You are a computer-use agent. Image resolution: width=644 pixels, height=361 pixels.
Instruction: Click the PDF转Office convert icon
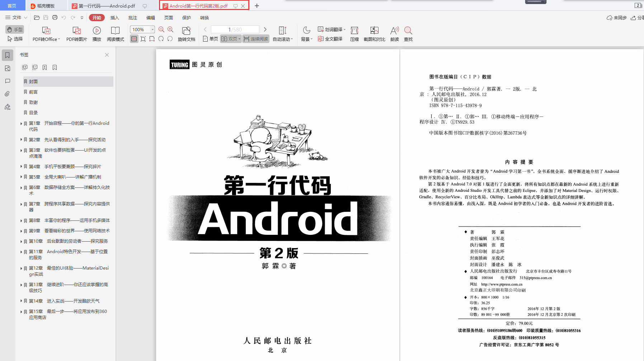(46, 30)
